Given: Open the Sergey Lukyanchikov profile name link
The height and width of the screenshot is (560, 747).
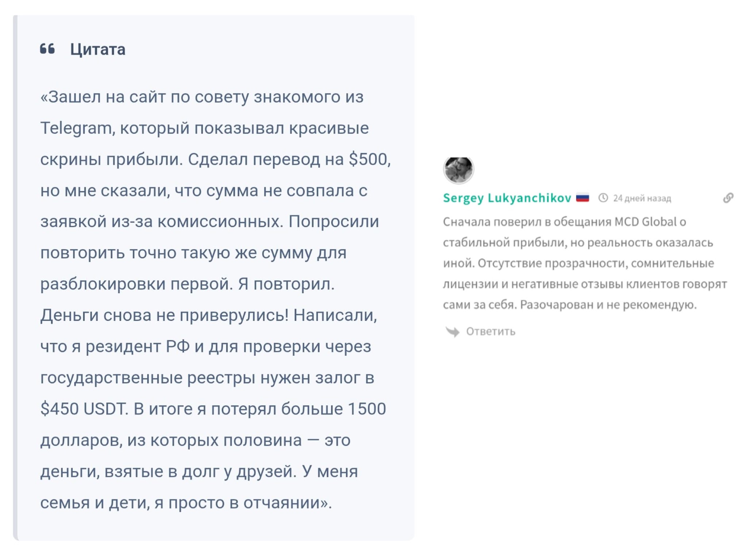Looking at the screenshot, I should click(507, 198).
